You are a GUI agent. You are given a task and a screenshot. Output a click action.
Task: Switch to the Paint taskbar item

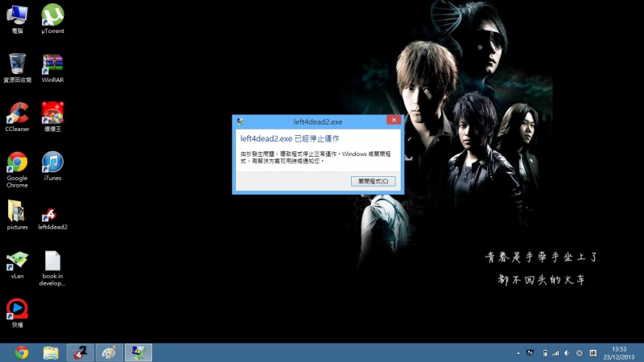[x=109, y=352]
